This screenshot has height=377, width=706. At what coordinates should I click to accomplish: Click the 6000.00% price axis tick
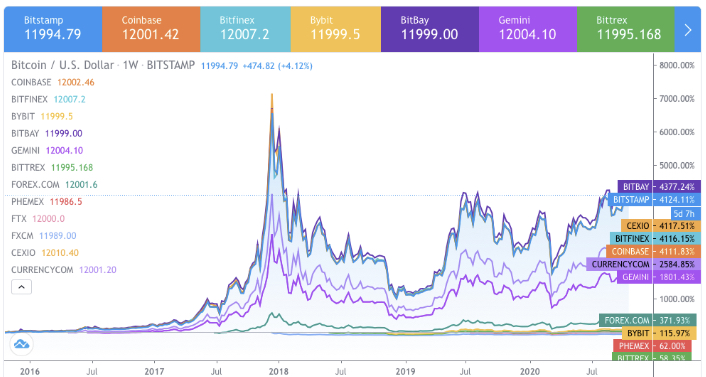677,132
